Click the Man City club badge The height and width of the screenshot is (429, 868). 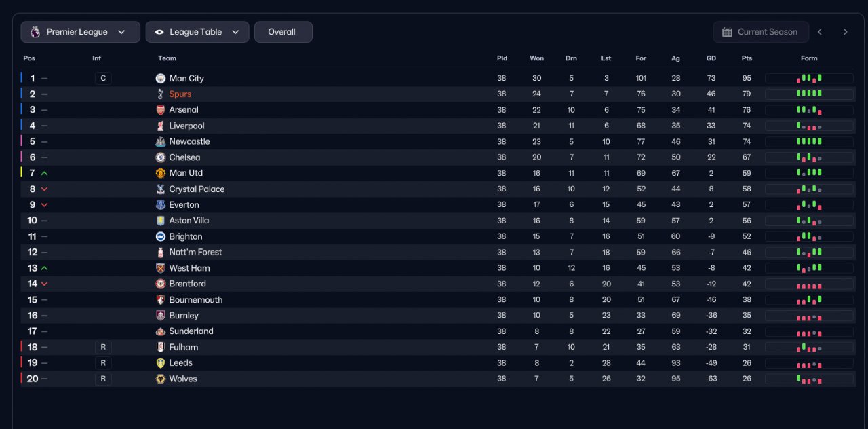161,79
